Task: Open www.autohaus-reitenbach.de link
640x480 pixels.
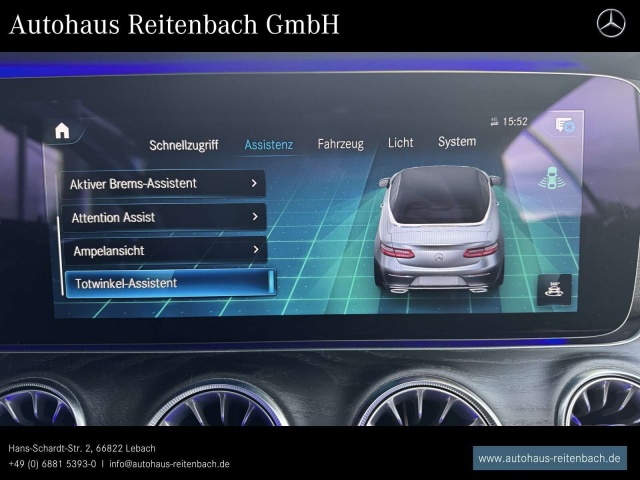Action: 549,458
